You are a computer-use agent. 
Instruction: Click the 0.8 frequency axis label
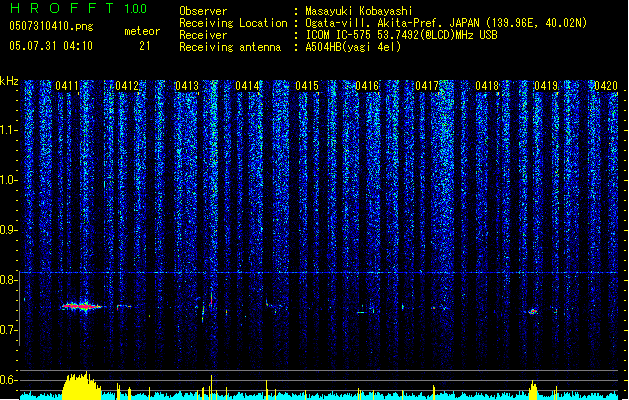[9, 280]
